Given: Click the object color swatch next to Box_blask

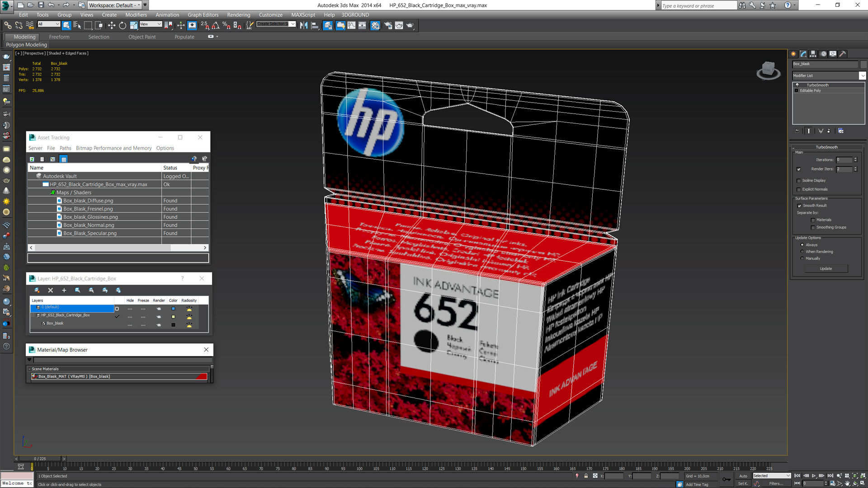Looking at the screenshot, I should pos(863,64).
